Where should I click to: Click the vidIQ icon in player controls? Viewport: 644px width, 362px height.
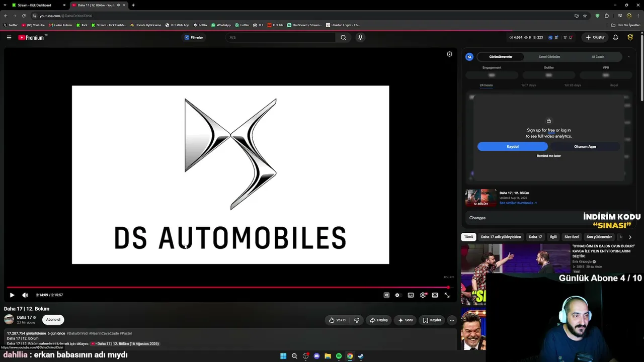click(x=386, y=295)
